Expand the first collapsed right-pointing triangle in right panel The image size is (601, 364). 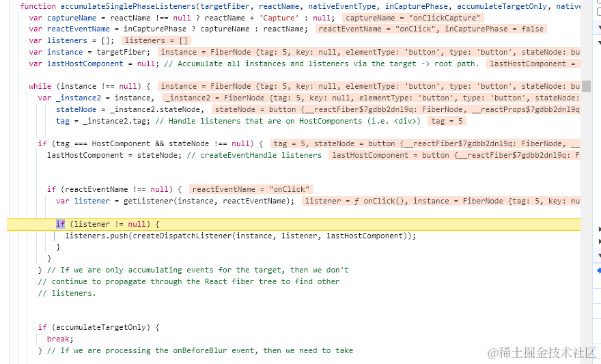pyautogui.click(x=599, y=229)
